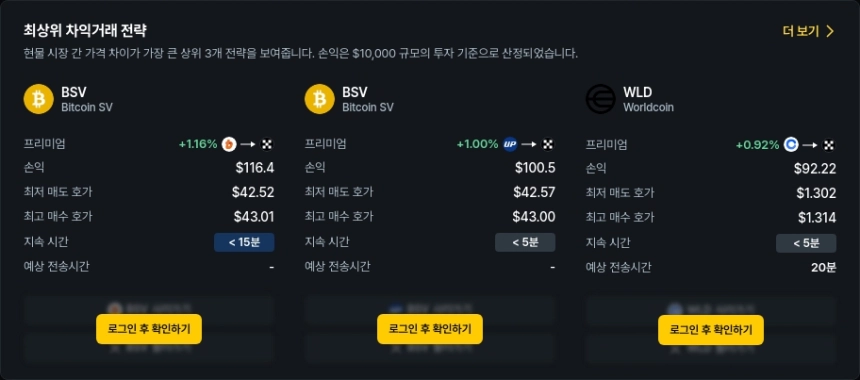Click the orange Bithumb exchange icon next to +1.16%
This screenshot has height=380, width=860.
tap(229, 145)
